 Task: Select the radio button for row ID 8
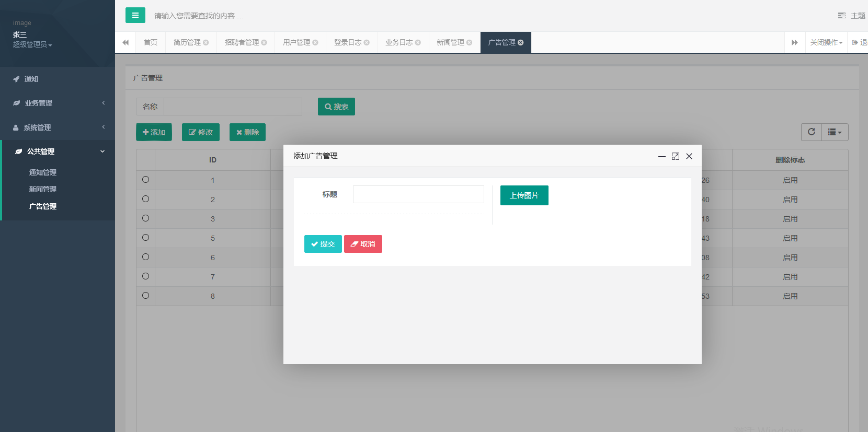point(145,296)
